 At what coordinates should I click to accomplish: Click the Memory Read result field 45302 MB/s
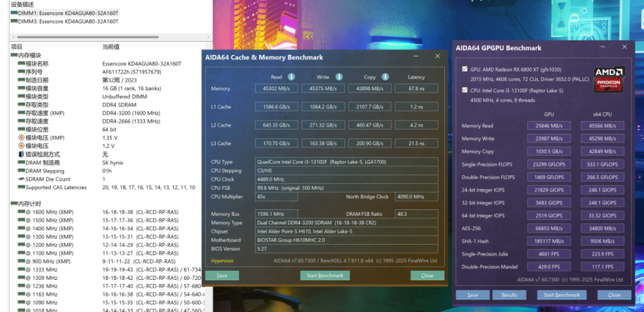[276, 88]
